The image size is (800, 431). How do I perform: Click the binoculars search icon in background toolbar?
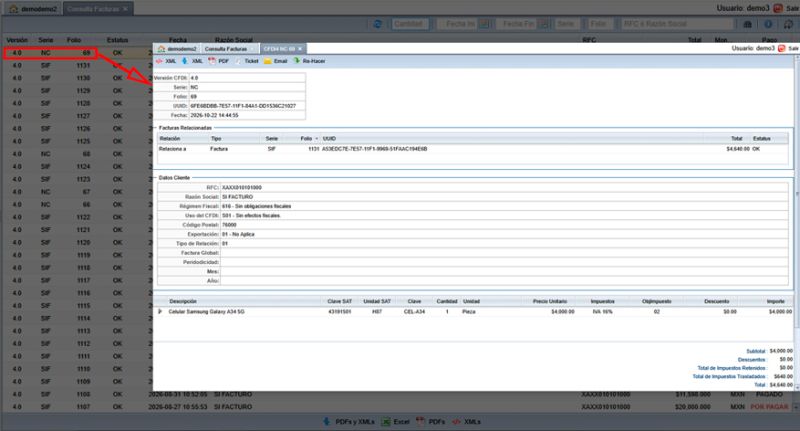pos(748,24)
